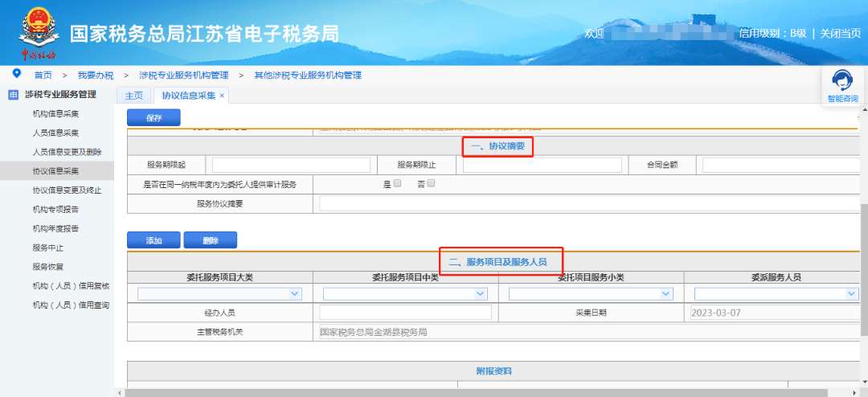Click the 服务期限止 input field

(x=542, y=165)
